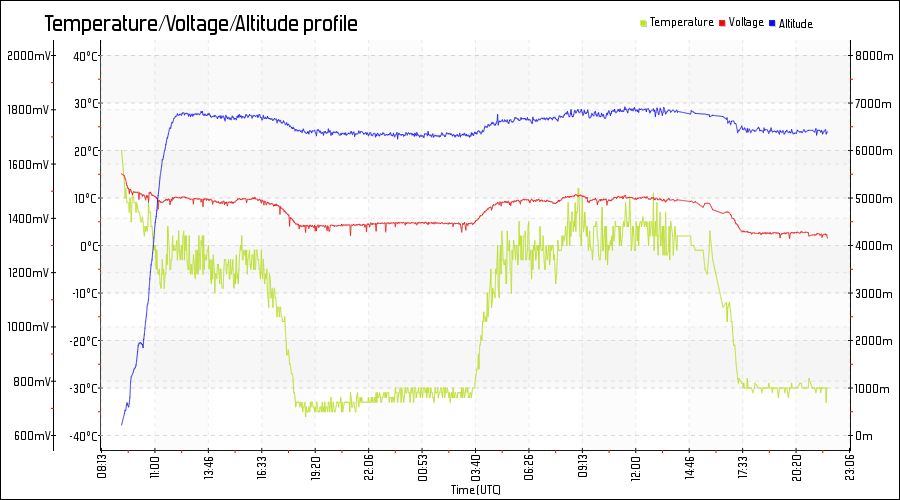Click the 08:13 start time label

click(x=102, y=468)
